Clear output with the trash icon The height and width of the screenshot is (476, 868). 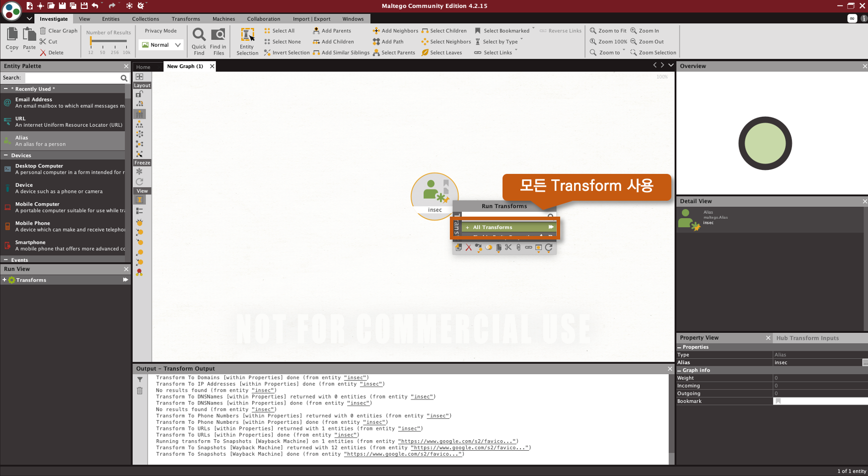(x=140, y=391)
